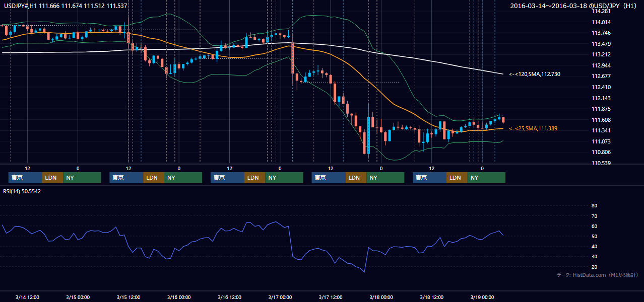Click price axis label 111.341
Image resolution: width=644 pixels, height=302 pixels.
pos(601,130)
